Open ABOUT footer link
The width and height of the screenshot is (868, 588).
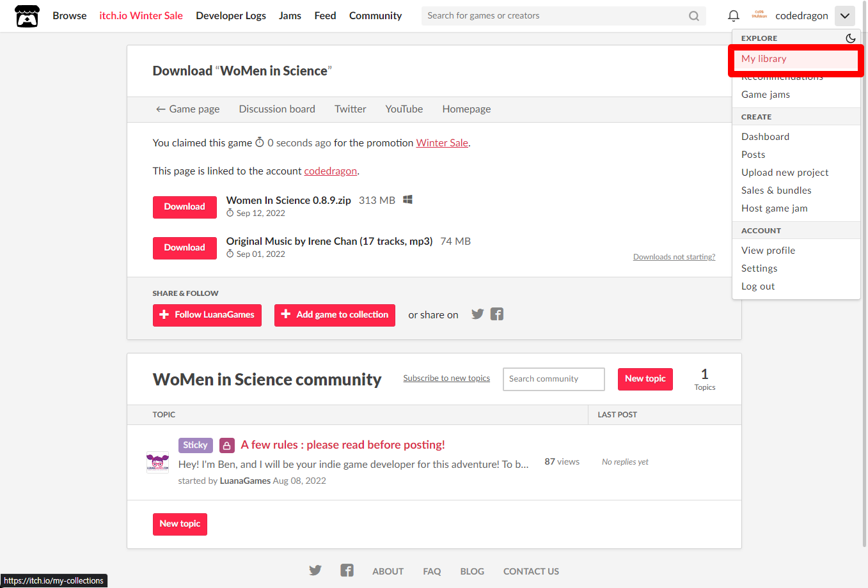coord(388,571)
